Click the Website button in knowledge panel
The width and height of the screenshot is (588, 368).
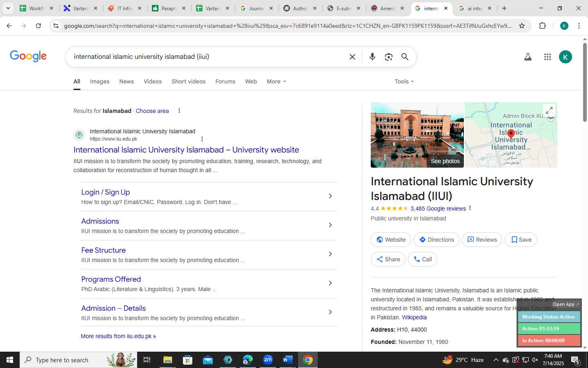391,240
